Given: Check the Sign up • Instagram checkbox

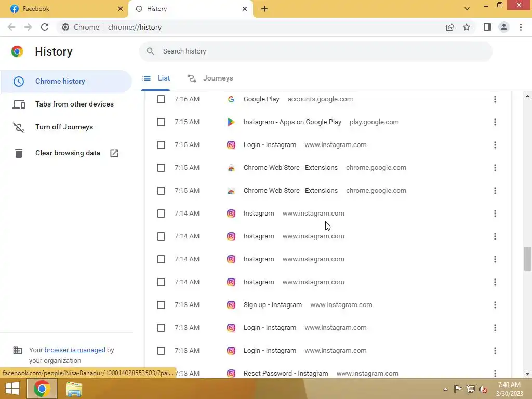Looking at the screenshot, I should (161, 304).
